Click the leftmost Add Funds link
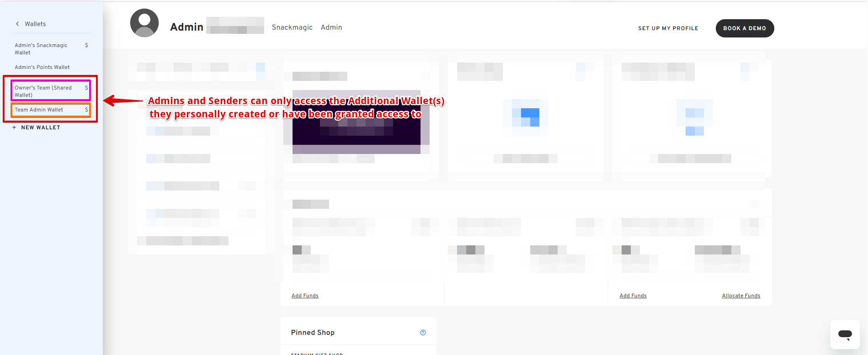Image resolution: width=868 pixels, height=355 pixels. [x=305, y=296]
